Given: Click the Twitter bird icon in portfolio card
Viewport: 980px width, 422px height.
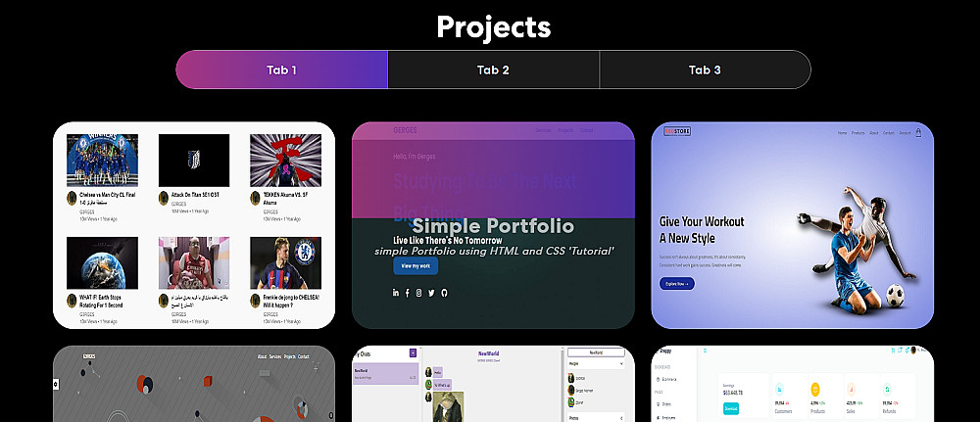Looking at the screenshot, I should [x=431, y=293].
